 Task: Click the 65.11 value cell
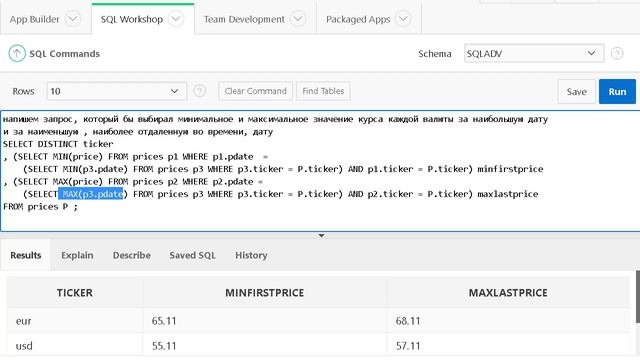[264, 321]
